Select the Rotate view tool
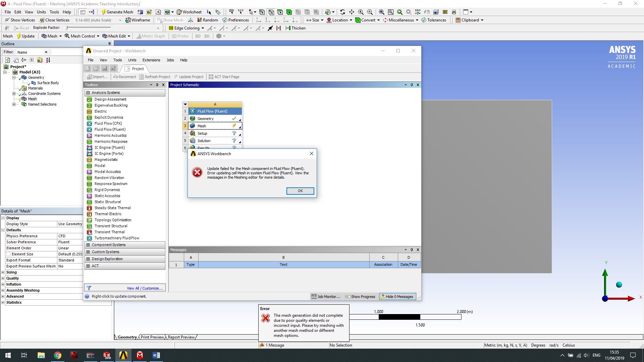The image size is (644, 362). [342, 12]
